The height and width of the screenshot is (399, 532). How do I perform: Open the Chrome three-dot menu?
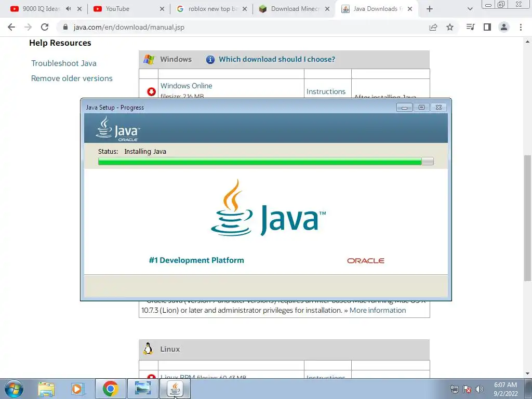(521, 27)
